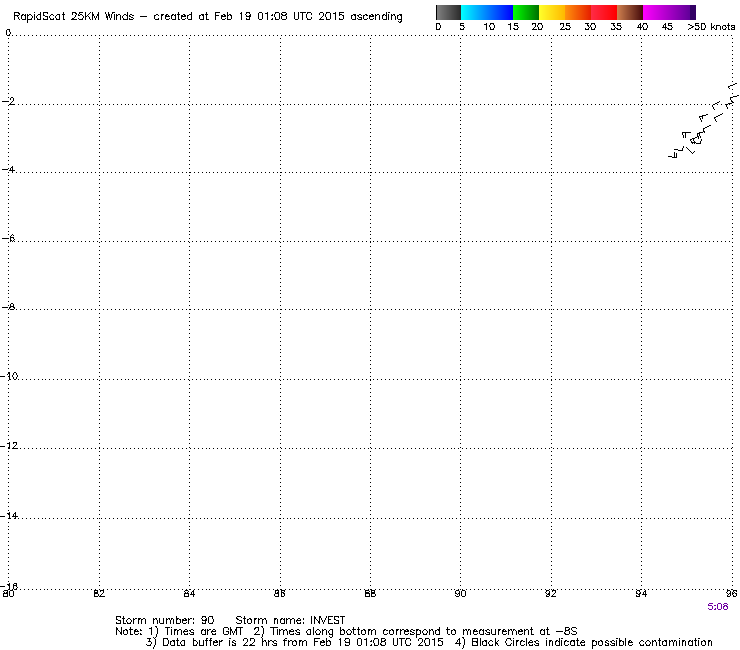Click the orange 25-30 knots color segment
This screenshot has height=650, width=740.
click(x=578, y=12)
